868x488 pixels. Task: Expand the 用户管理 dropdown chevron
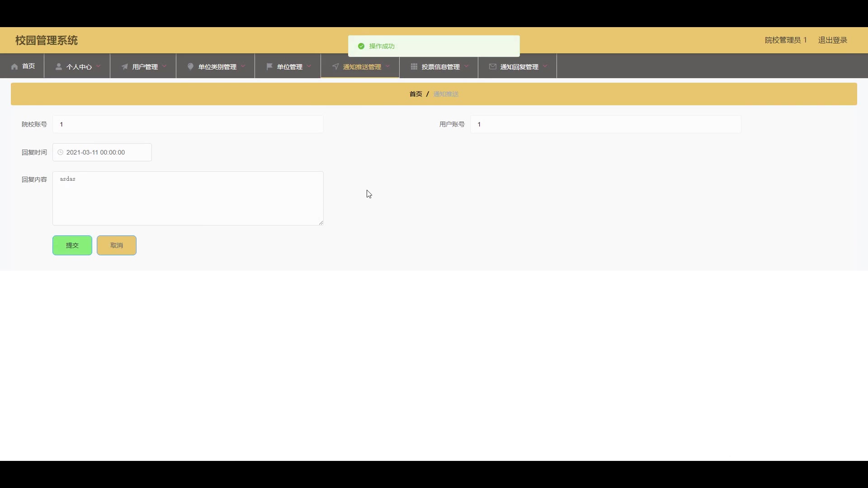tap(164, 66)
